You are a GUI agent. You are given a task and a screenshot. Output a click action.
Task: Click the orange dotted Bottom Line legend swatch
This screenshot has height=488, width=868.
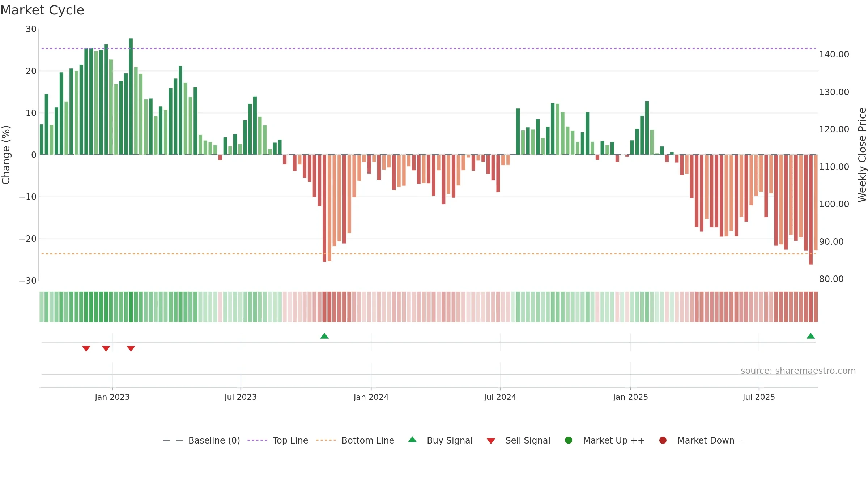(x=326, y=440)
